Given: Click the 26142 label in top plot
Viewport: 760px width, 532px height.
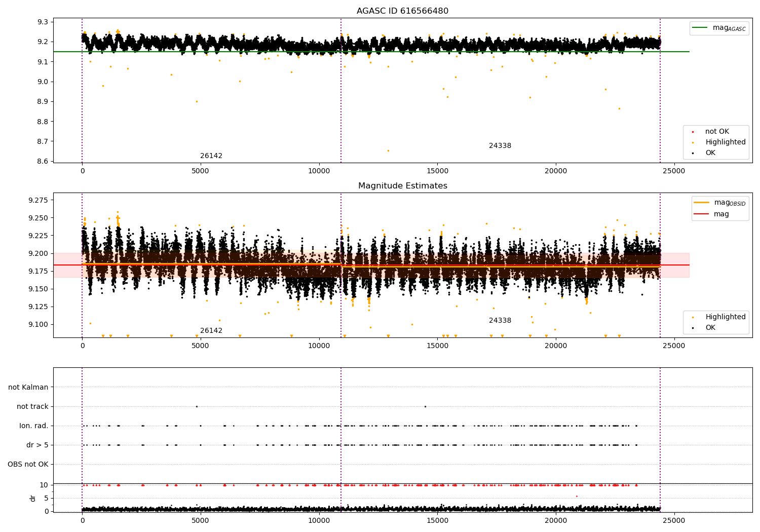Looking at the screenshot, I should pyautogui.click(x=211, y=156).
